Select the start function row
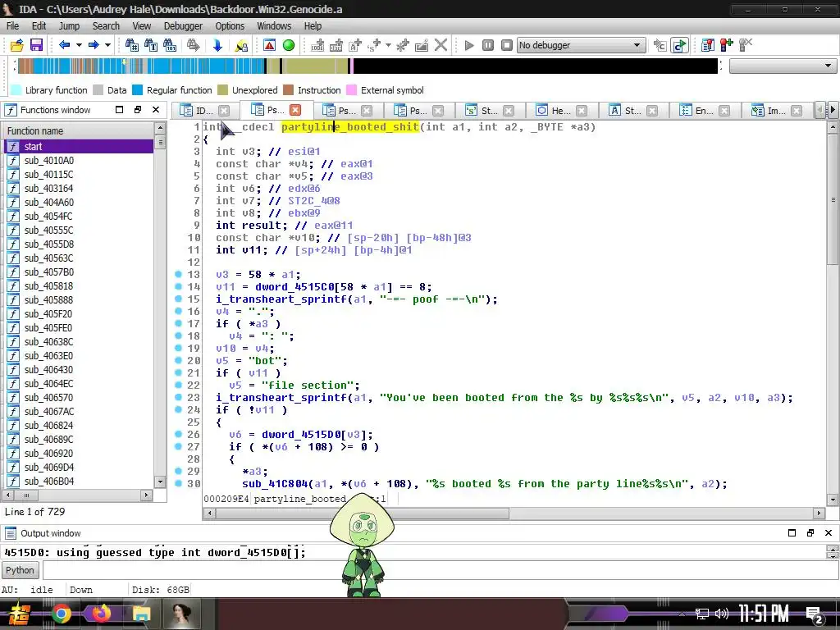 click(79, 146)
